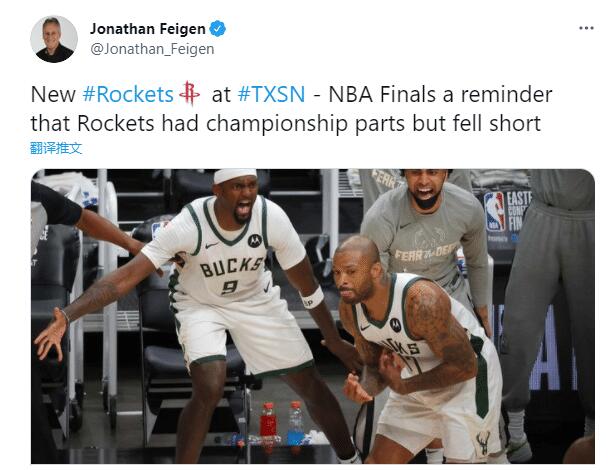
Task: Click the 翻译推文 translate tweet link
Action: pyautogui.click(x=56, y=148)
